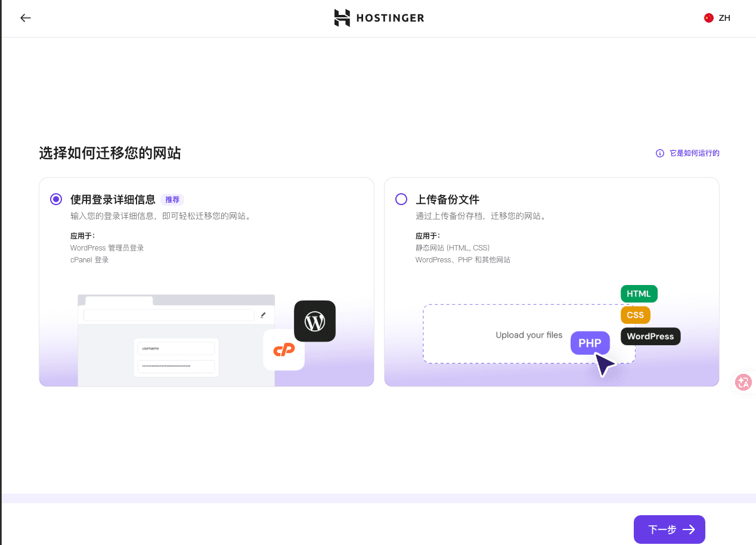
Task: Click the text cPanel 登录
Action: click(89, 260)
